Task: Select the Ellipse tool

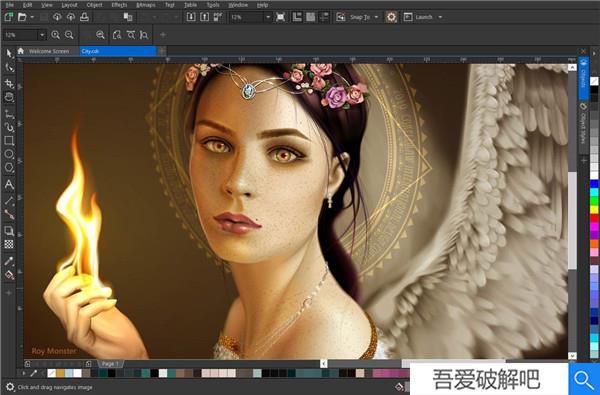Action: coord(9,154)
